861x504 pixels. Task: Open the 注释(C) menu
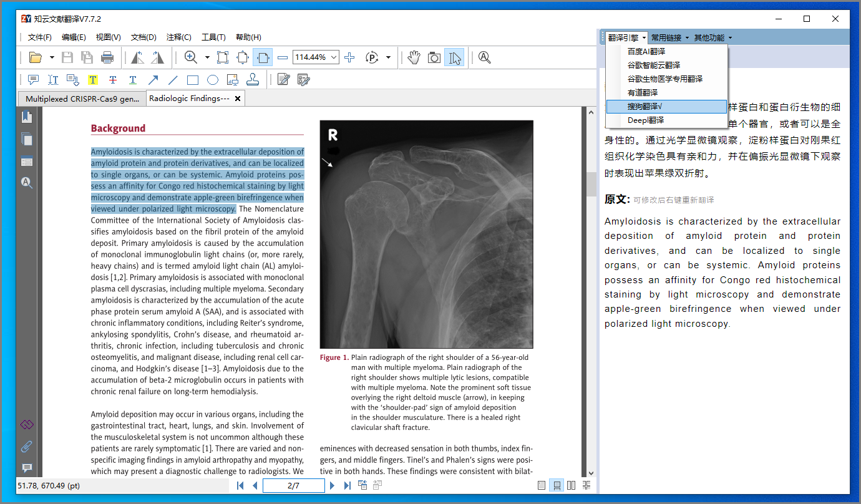[x=178, y=37]
